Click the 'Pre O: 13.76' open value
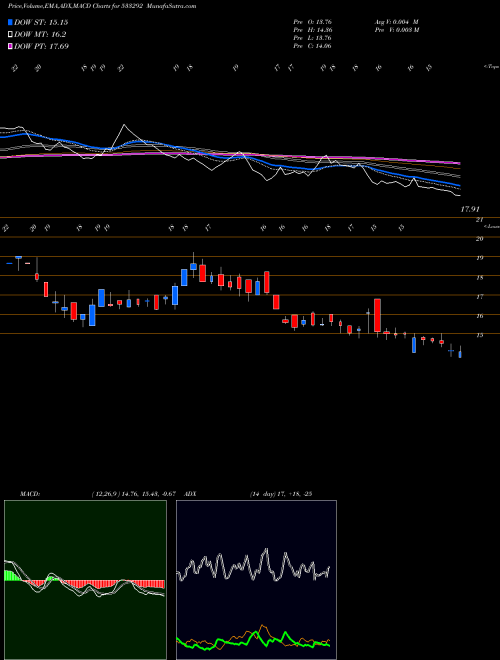The image size is (500, 660). pyautogui.click(x=312, y=21)
